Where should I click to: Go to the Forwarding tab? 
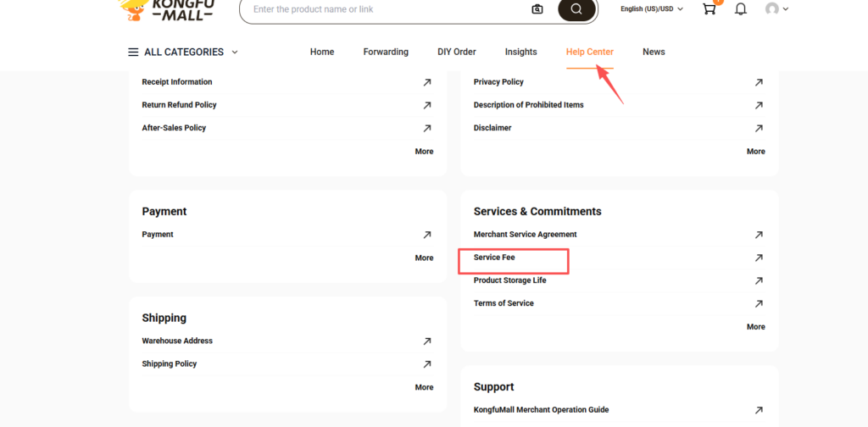[386, 52]
